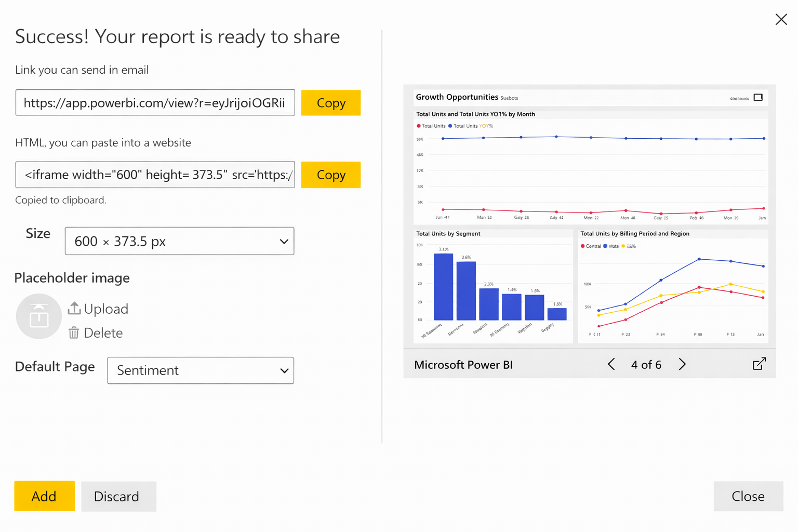798x532 pixels.
Task: Select the iframe HTML text field
Action: pyautogui.click(x=155, y=175)
